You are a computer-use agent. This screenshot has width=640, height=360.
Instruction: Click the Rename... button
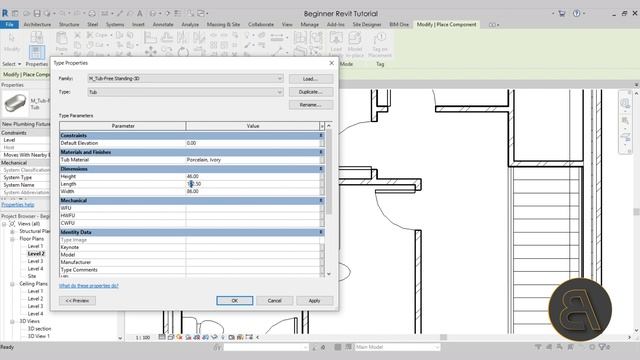(311, 105)
